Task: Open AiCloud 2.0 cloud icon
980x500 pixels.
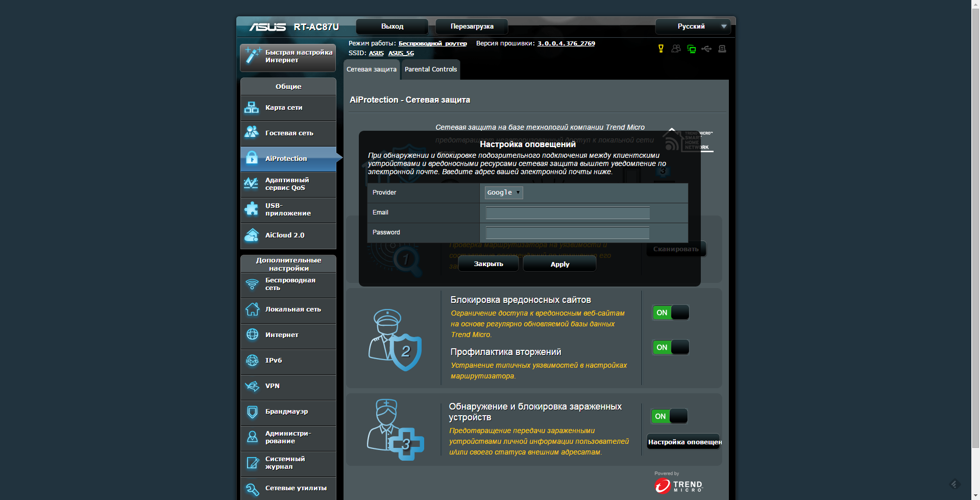Action: [252, 235]
